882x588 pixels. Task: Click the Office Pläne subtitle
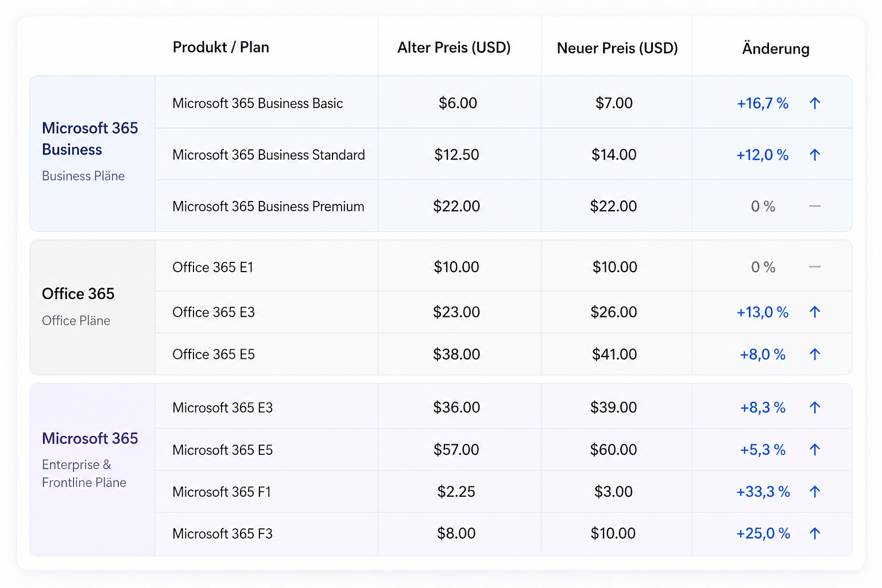point(76,320)
